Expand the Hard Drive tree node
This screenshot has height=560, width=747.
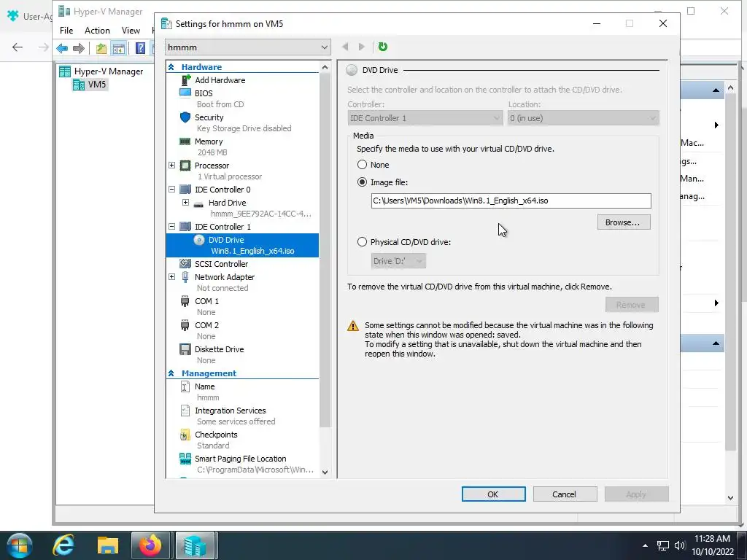tap(186, 203)
